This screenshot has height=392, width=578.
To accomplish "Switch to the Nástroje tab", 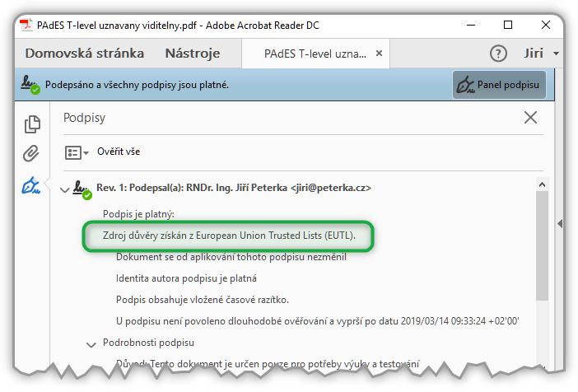I will coord(193,54).
